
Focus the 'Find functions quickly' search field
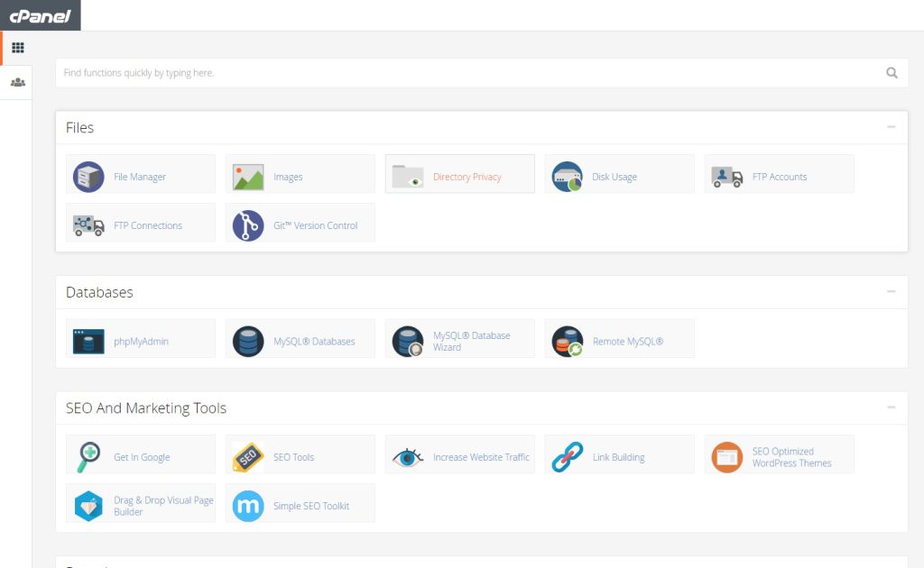pyautogui.click(x=482, y=72)
